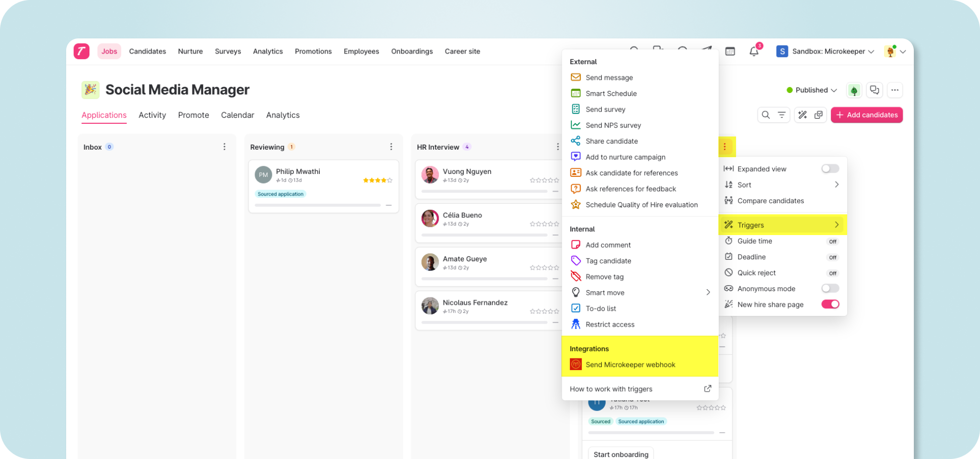
Task: Click the green tree icon button
Action: click(854, 90)
